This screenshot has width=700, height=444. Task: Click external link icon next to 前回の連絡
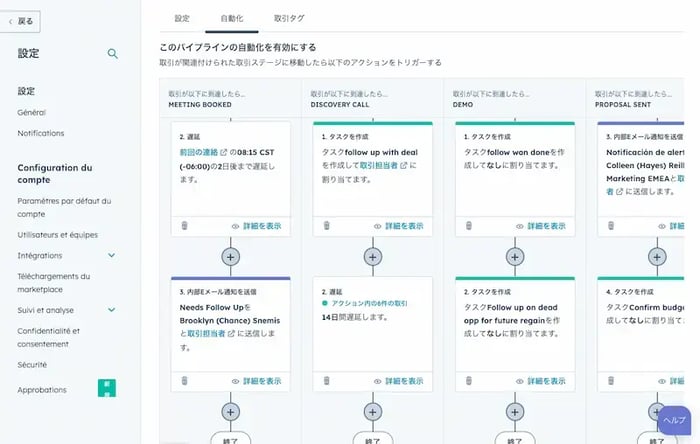(x=224, y=152)
